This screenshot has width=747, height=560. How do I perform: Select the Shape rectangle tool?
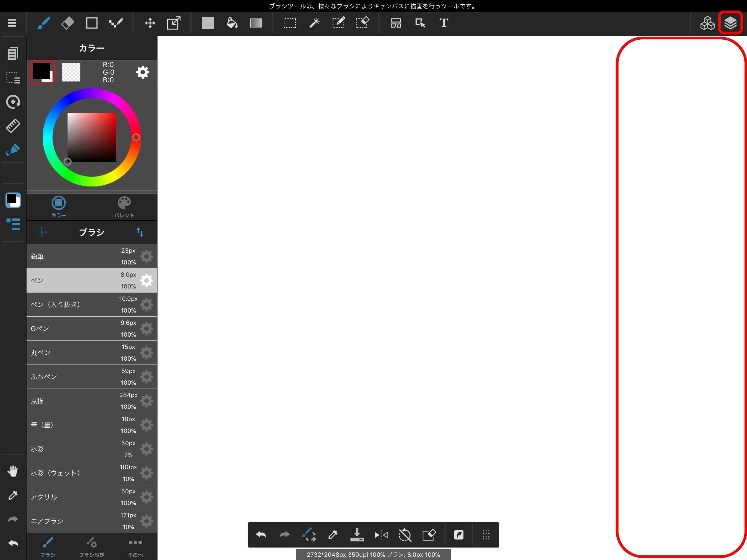(x=92, y=23)
